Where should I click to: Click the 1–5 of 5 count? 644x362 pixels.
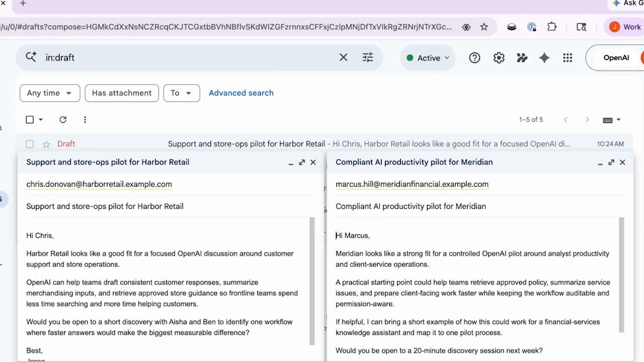tap(531, 120)
